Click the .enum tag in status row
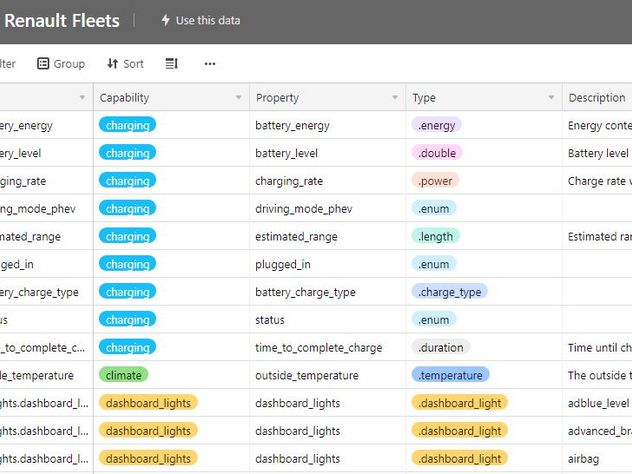The image size is (632, 474). coord(434,320)
